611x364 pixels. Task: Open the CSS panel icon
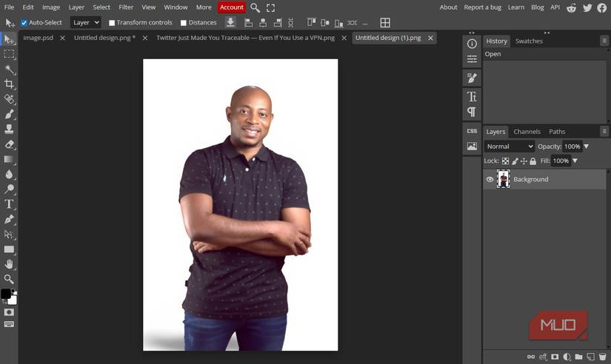pos(472,131)
